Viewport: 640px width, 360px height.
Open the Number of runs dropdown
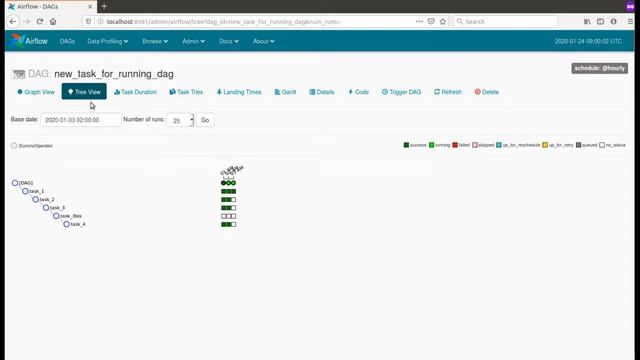(180, 120)
